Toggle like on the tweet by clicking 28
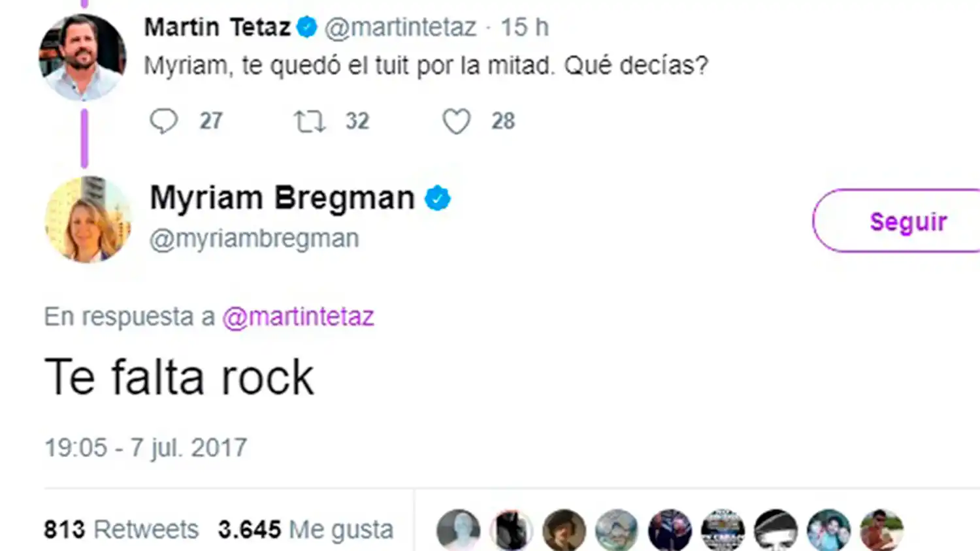 click(502, 121)
